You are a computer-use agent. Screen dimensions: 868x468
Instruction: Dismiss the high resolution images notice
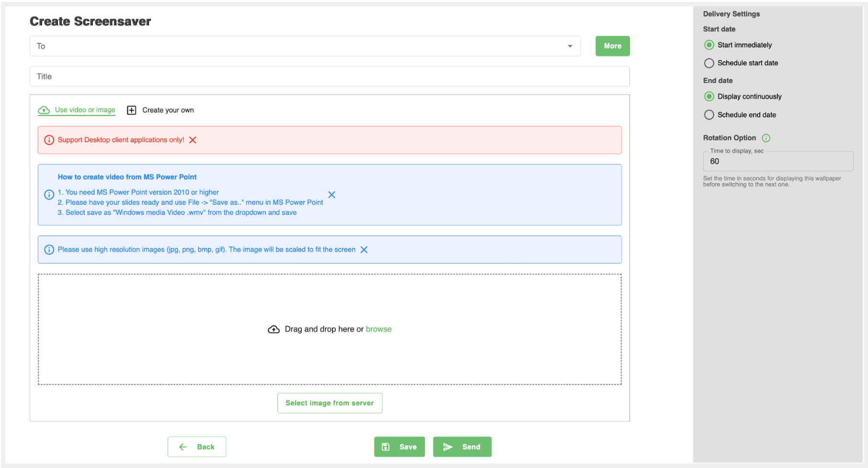364,250
